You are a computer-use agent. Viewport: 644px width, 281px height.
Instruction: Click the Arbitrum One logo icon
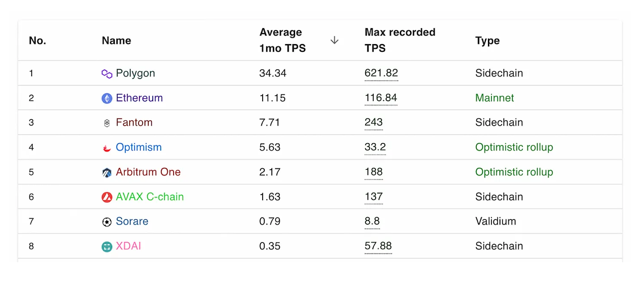(107, 173)
